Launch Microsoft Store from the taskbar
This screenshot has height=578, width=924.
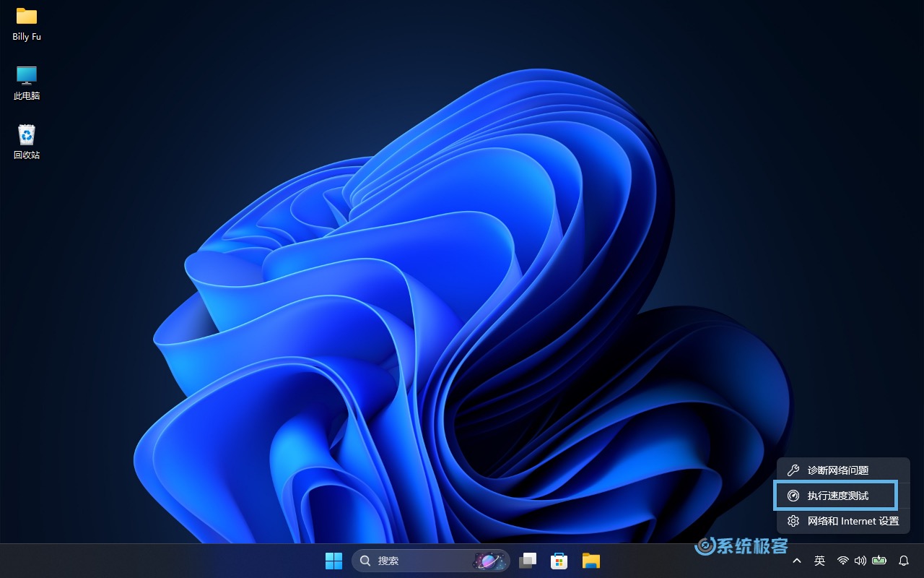tap(559, 561)
